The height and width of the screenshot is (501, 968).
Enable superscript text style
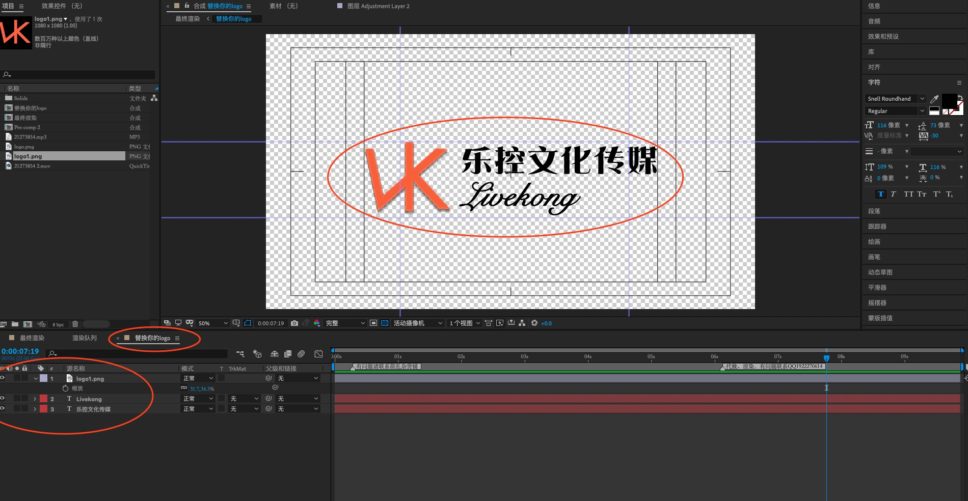pos(936,194)
